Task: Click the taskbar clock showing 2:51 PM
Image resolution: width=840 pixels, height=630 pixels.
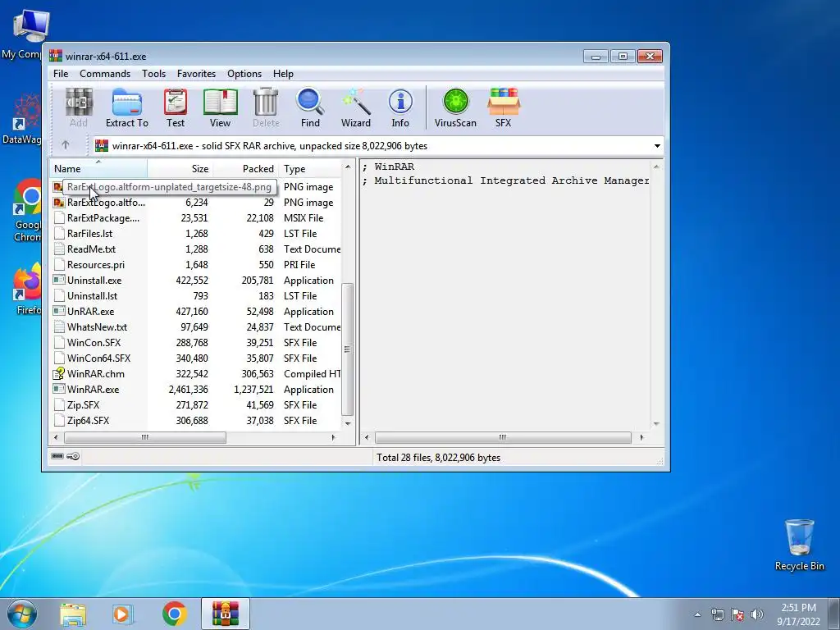Action: tap(798, 614)
